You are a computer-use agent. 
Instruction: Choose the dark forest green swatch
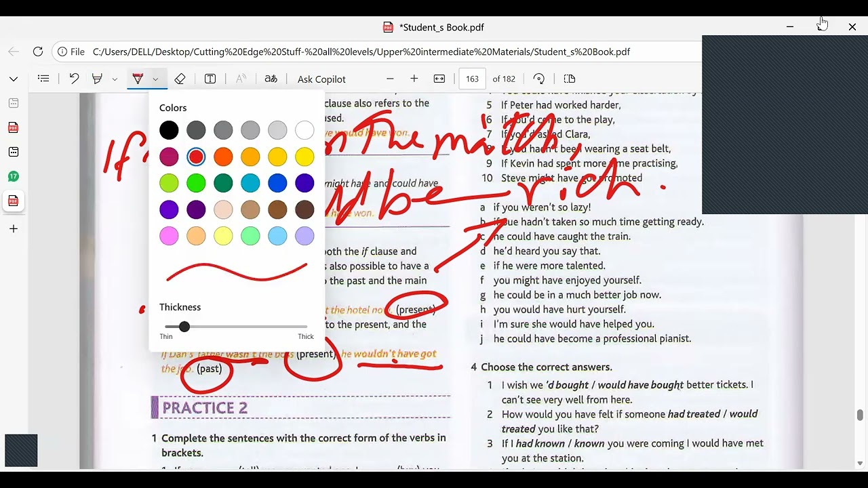(x=223, y=183)
